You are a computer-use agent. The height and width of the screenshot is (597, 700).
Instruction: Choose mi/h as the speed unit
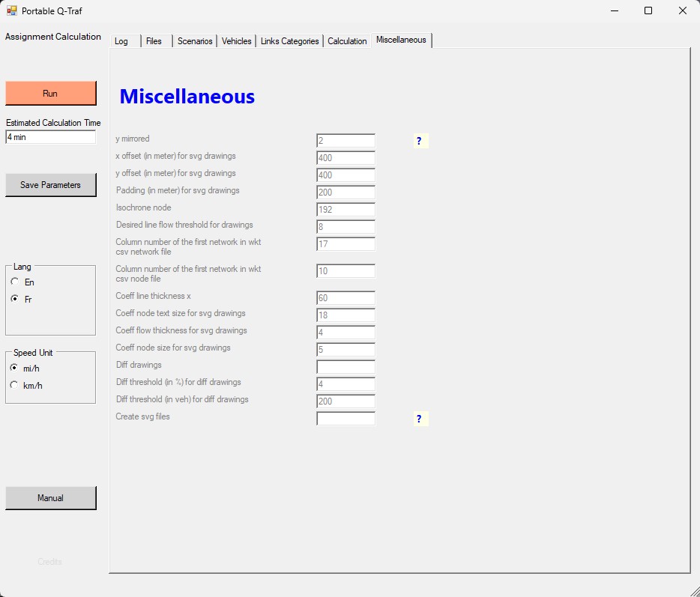pos(15,368)
